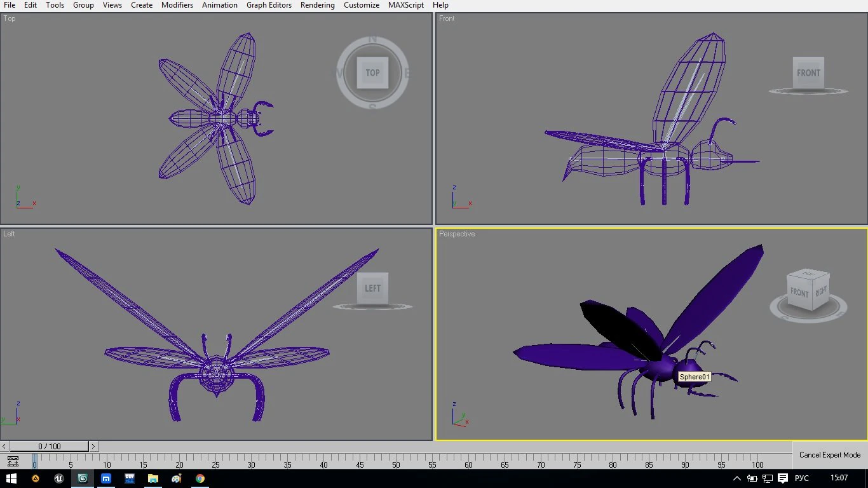Click the LEFT face of the ViewCube
Image resolution: width=868 pixels, height=488 pixels.
point(372,288)
